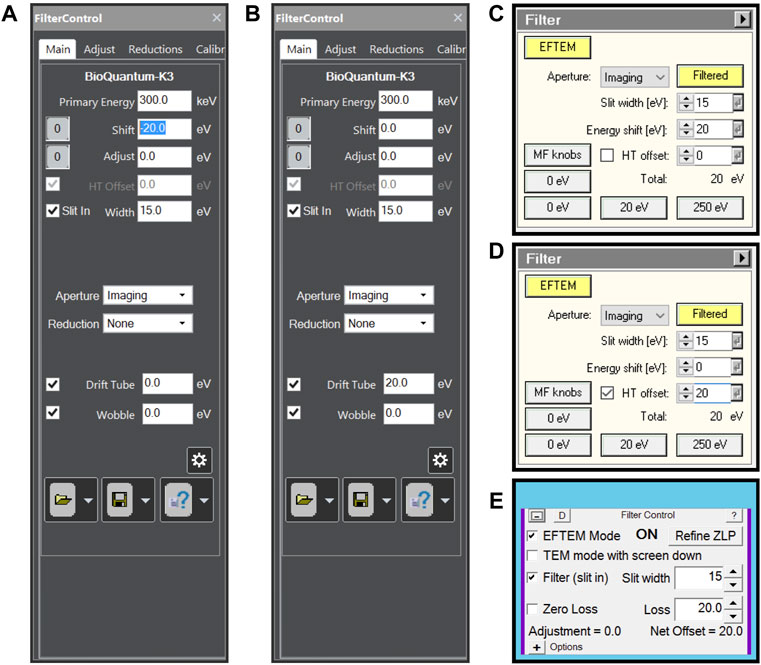This screenshot has width=761, height=665.
Task: Click the D button in Filter Control E
Action: [x=562, y=515]
